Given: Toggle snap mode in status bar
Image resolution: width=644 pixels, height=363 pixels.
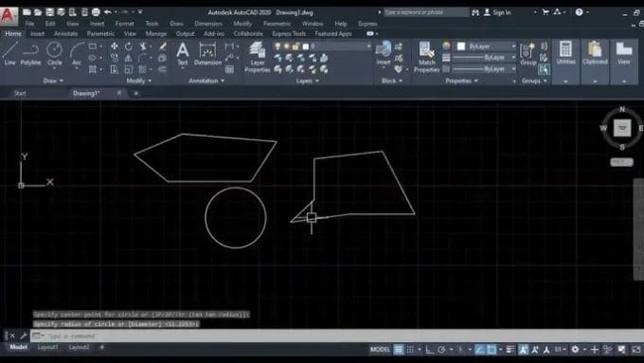Looking at the screenshot, I should pyautogui.click(x=410, y=350).
